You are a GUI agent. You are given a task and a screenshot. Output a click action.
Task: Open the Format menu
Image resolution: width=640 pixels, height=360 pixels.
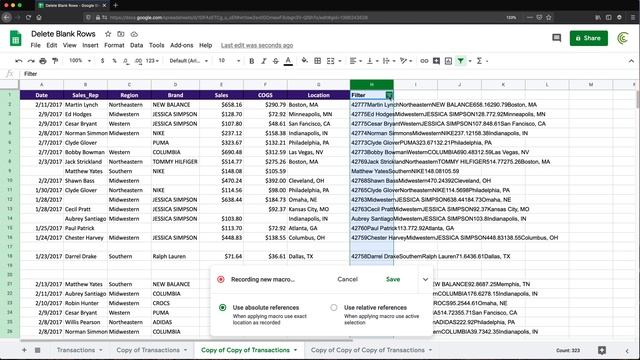[114, 45]
